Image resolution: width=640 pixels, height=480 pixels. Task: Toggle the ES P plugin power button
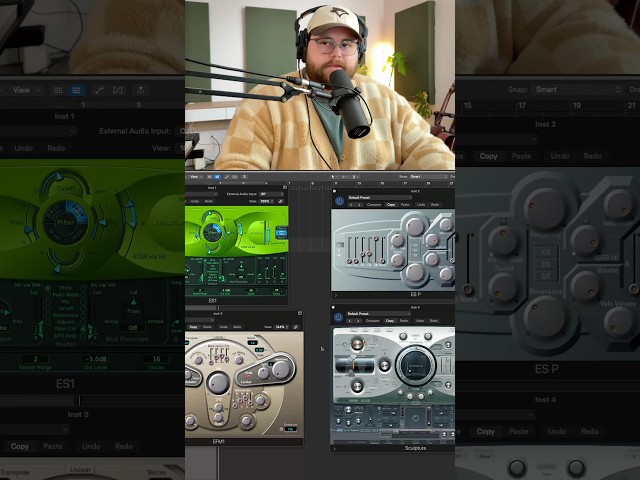(x=340, y=201)
